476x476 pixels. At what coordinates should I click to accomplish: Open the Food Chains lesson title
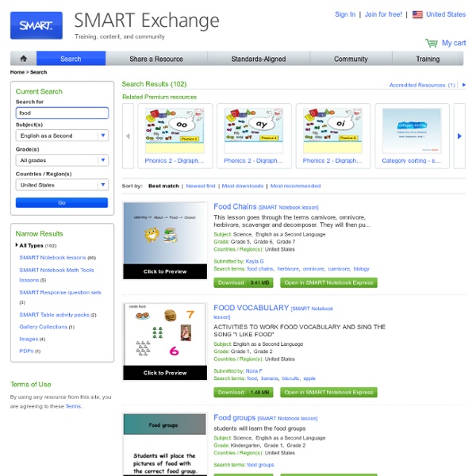pos(235,207)
